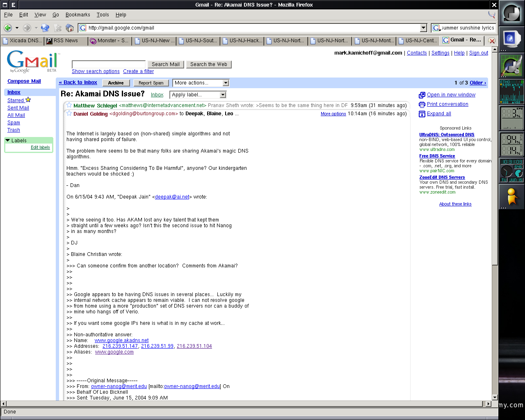Click the Google favicon in the address bar
The height and width of the screenshot is (420, 525).
coord(83,28)
